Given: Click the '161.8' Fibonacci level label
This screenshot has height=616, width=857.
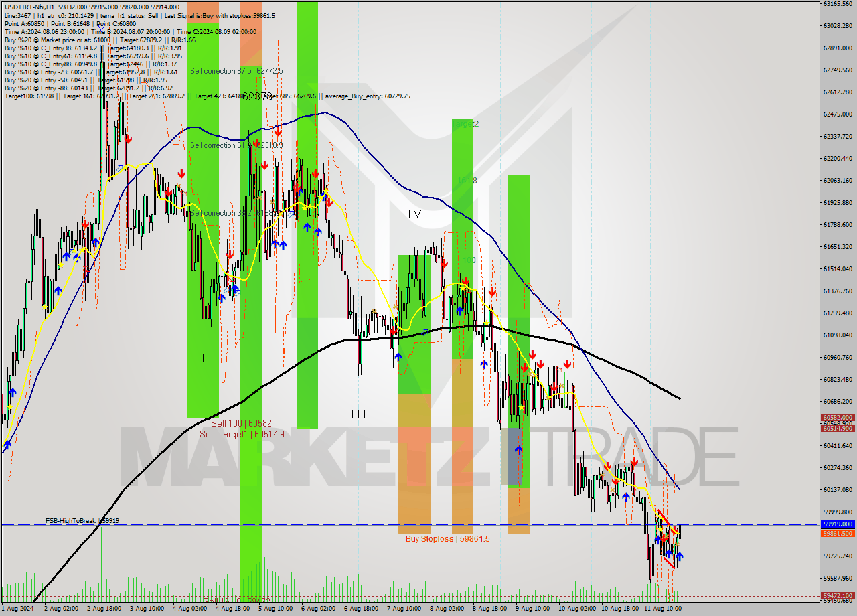Looking at the screenshot, I should [467, 180].
